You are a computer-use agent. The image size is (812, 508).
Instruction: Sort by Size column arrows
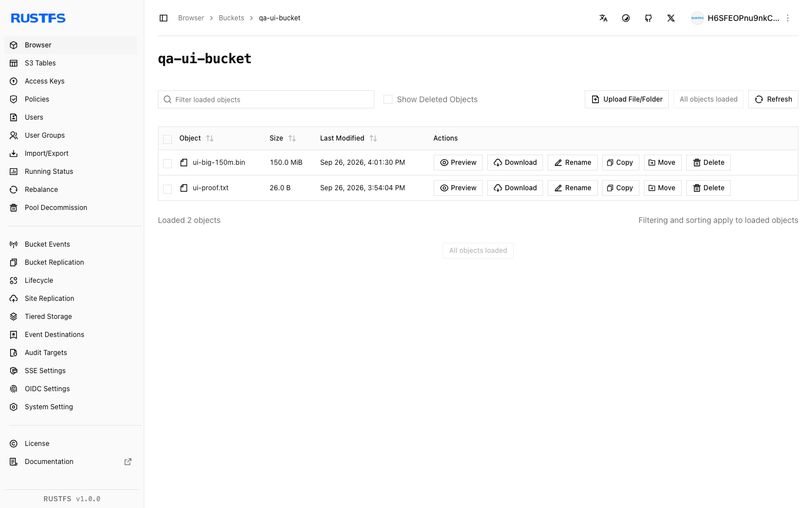click(x=292, y=138)
